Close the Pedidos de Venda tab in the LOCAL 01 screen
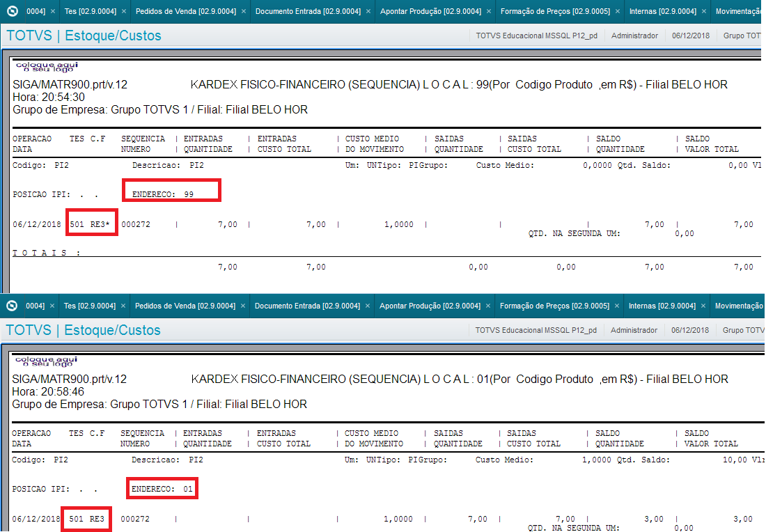Viewport: 766px width, 532px height. click(243, 306)
